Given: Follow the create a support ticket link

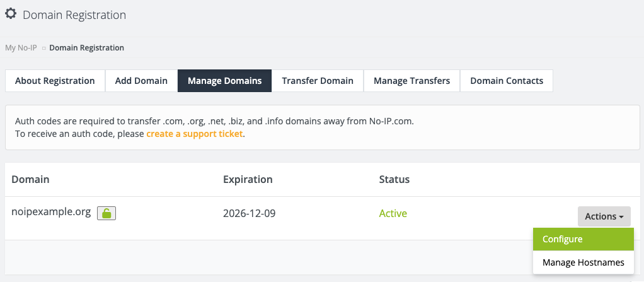Looking at the screenshot, I should [195, 134].
